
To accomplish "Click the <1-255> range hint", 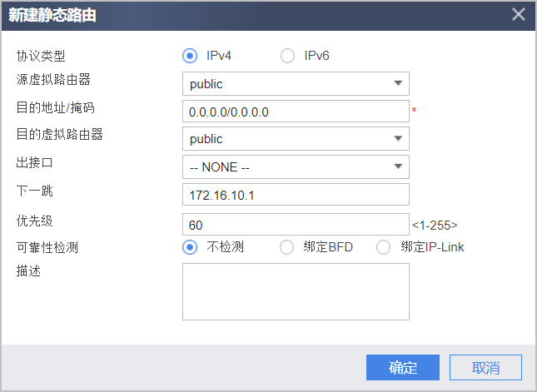I will tap(435, 225).
